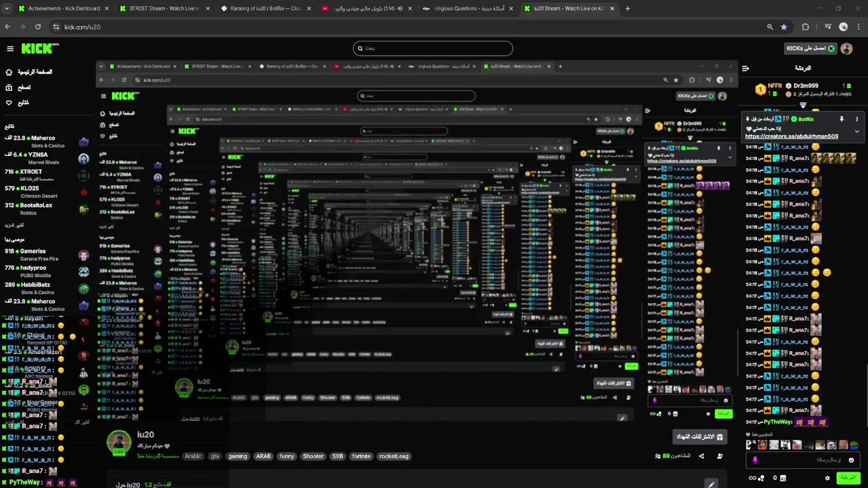Open Gameriss channel in the outer sidebar
This screenshot has height=488, width=868.
pos(45,255)
